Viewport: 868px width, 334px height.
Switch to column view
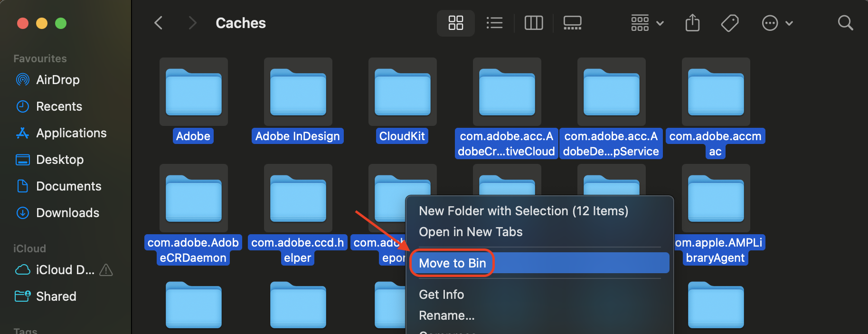point(534,23)
